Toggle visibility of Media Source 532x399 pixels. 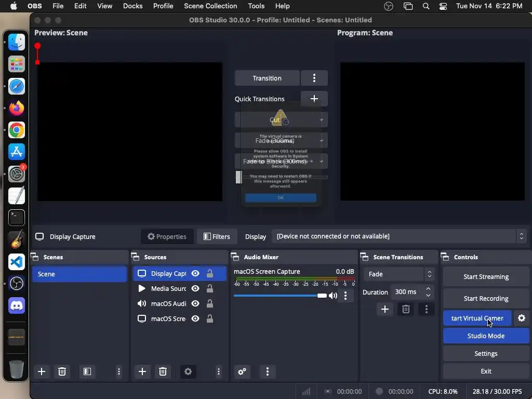click(195, 288)
